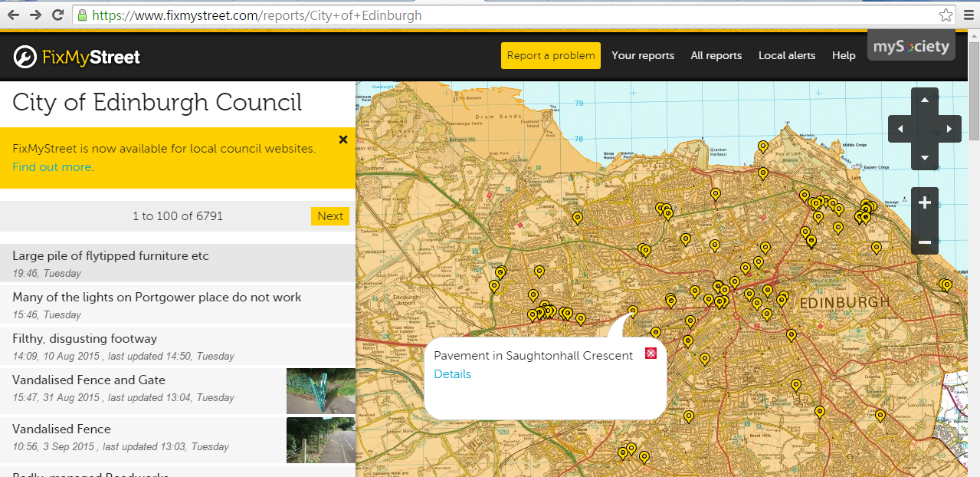980x477 pixels.
Task: Pan the map right with arrow
Action: pos(949,129)
